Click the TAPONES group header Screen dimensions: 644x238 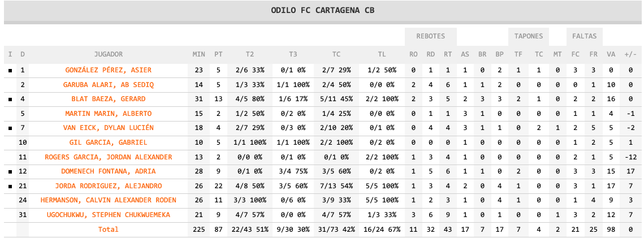(x=529, y=36)
